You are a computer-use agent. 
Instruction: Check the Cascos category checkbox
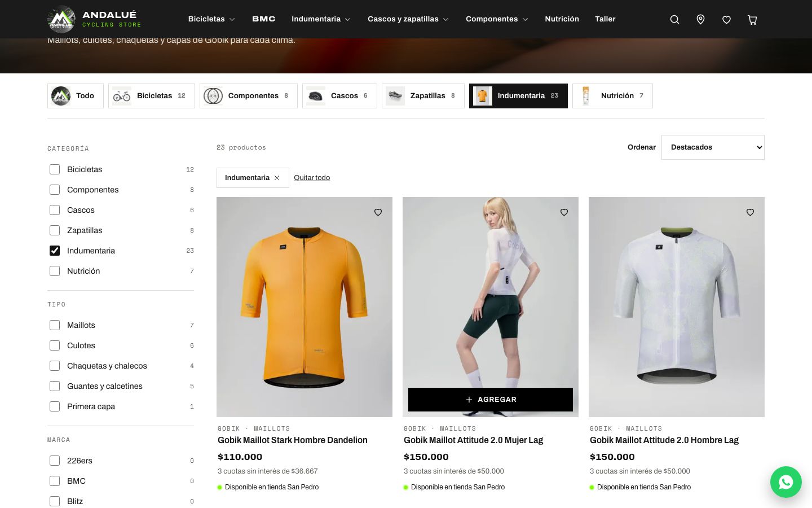coord(55,210)
